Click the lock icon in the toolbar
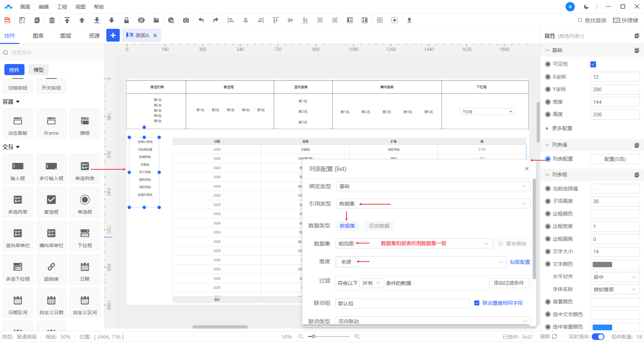Image resolution: width=644 pixels, height=342 pixels. [126, 20]
